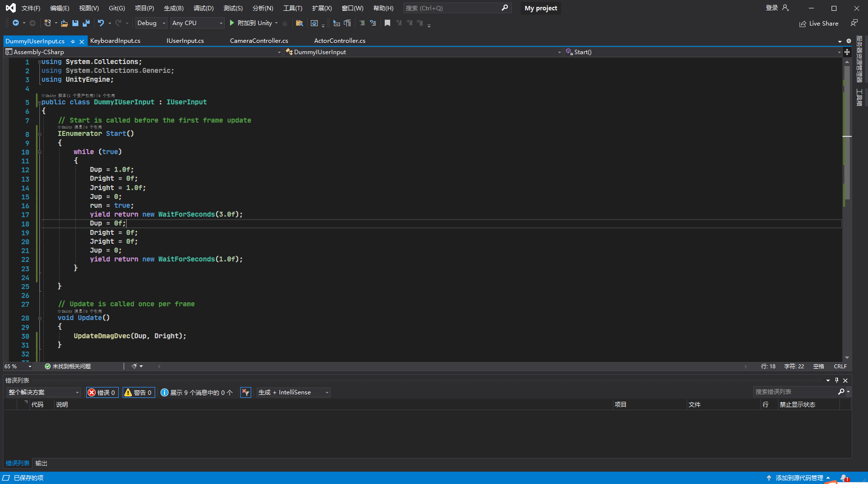The image size is (868, 484).
Task: Click the 搜索 (Ctrl+Q) search box
Action: pyautogui.click(x=452, y=8)
